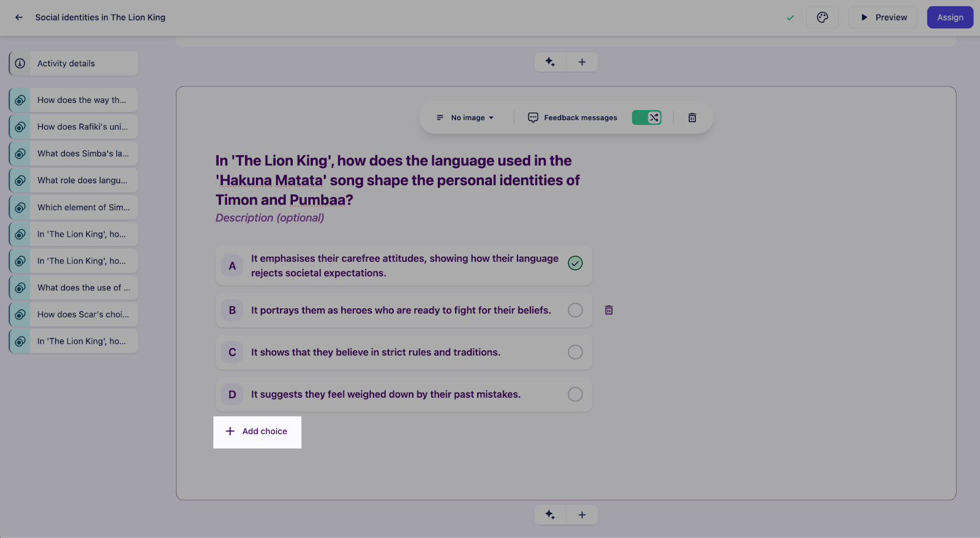Click the AI sparkle icon below the question card
980x538 pixels.
click(x=550, y=515)
